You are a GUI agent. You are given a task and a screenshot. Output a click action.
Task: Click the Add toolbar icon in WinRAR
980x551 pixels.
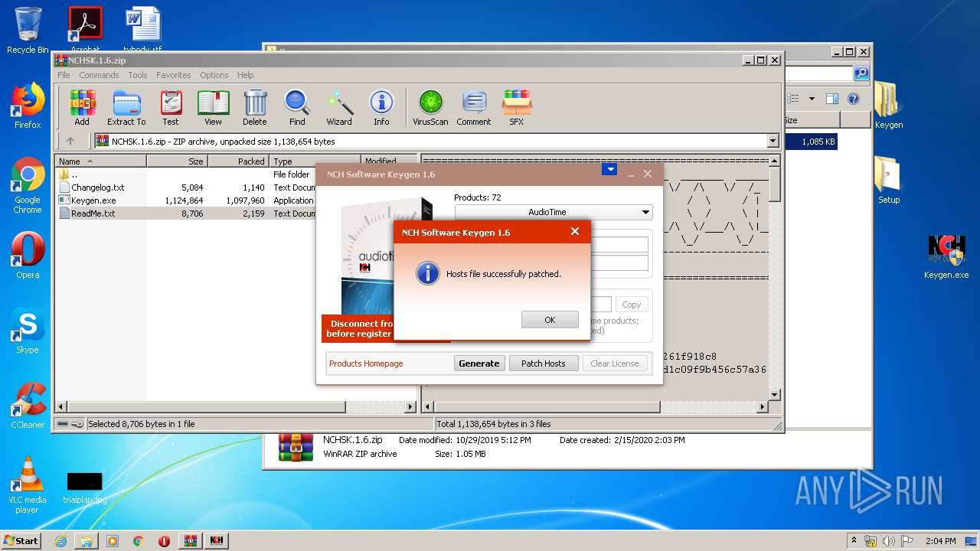[x=82, y=107]
